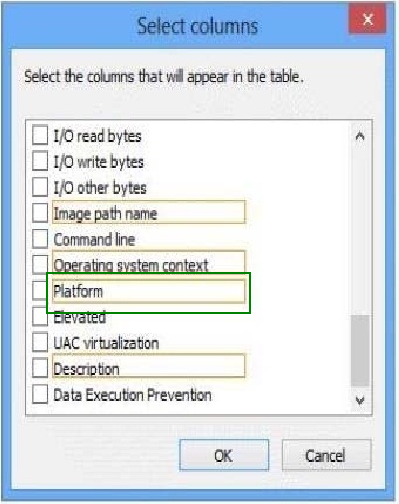Enable the Image path name checkbox

click(x=40, y=213)
